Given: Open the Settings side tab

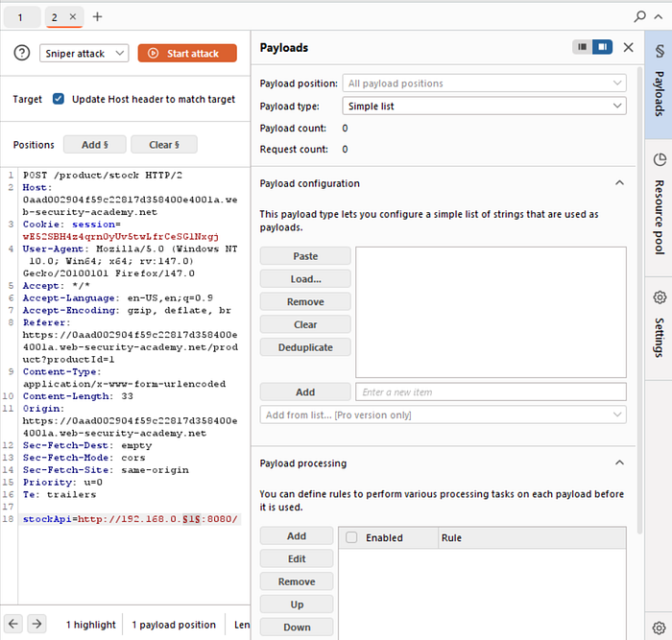Looking at the screenshot, I should [659, 328].
